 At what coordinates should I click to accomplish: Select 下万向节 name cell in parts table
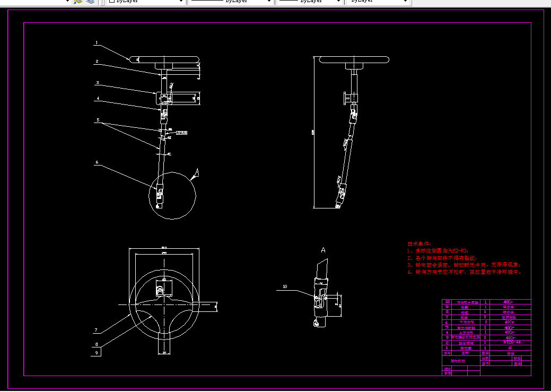466,323
